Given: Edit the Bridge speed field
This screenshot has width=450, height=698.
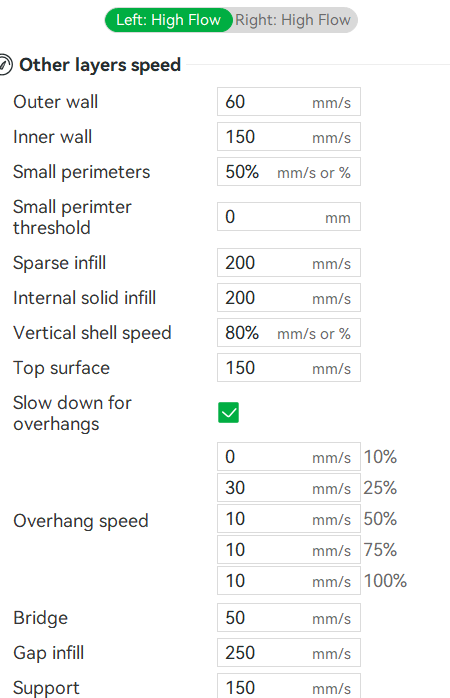Looking at the screenshot, I should coord(289,618).
